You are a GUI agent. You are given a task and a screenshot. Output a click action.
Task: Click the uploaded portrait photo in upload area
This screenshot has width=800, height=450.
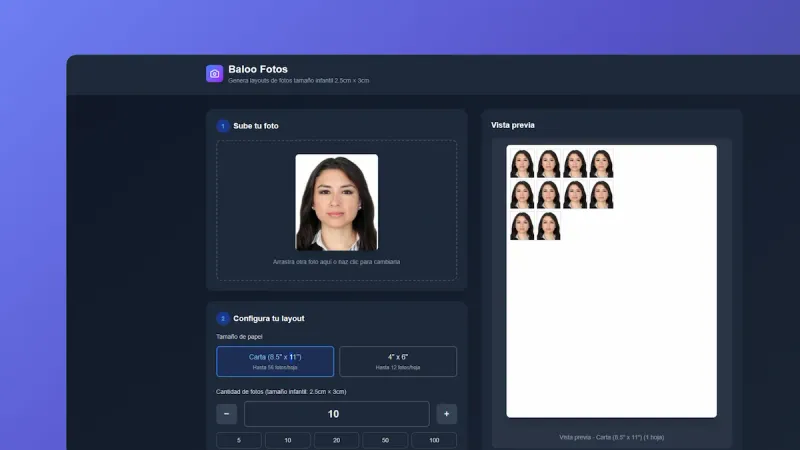click(x=336, y=202)
